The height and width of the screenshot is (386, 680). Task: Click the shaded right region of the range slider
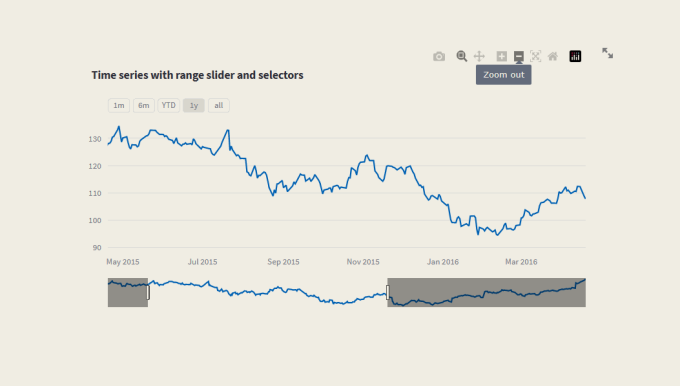(487, 292)
